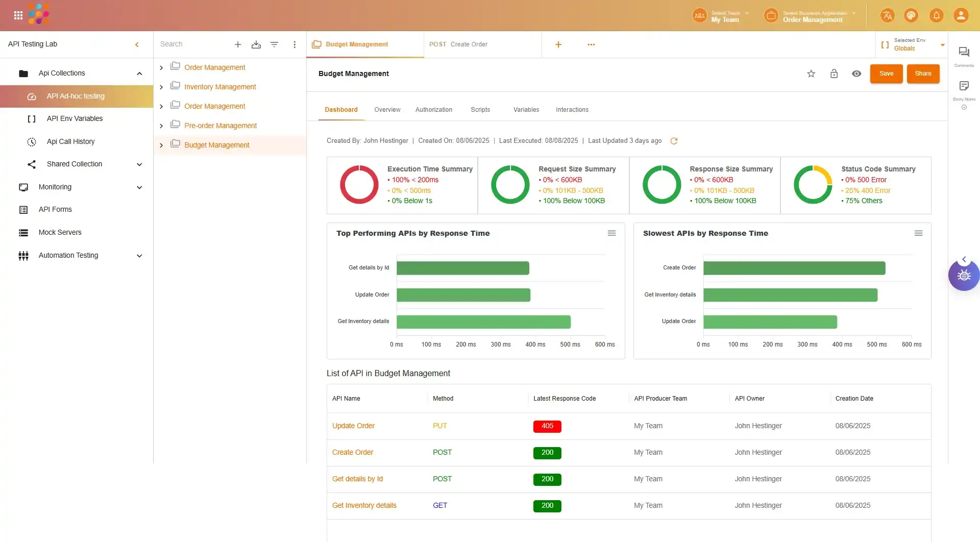Screen dimensions: 980x542
Task: Click the lock icon for Budget Management
Action: coord(834,74)
